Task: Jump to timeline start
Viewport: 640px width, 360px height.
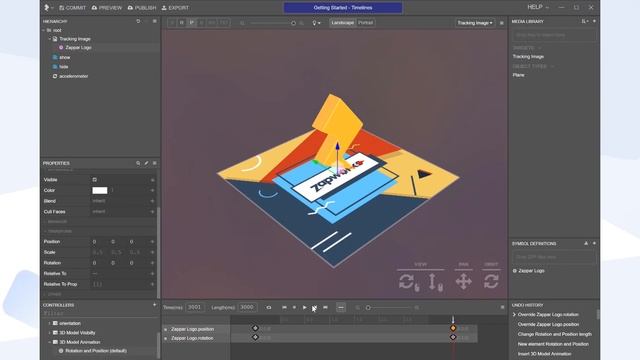Action: (284, 308)
